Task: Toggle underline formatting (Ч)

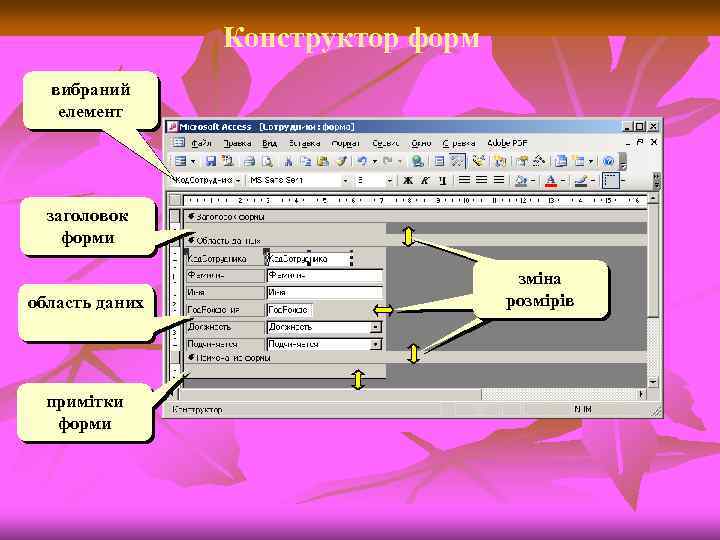Action: coord(443,180)
